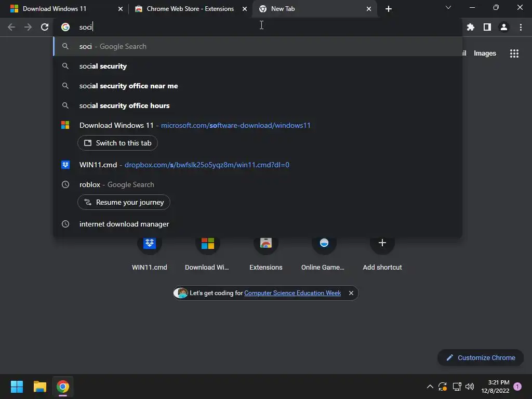
Task: Choose 'internet download manager' history suggestion
Action: (258, 224)
